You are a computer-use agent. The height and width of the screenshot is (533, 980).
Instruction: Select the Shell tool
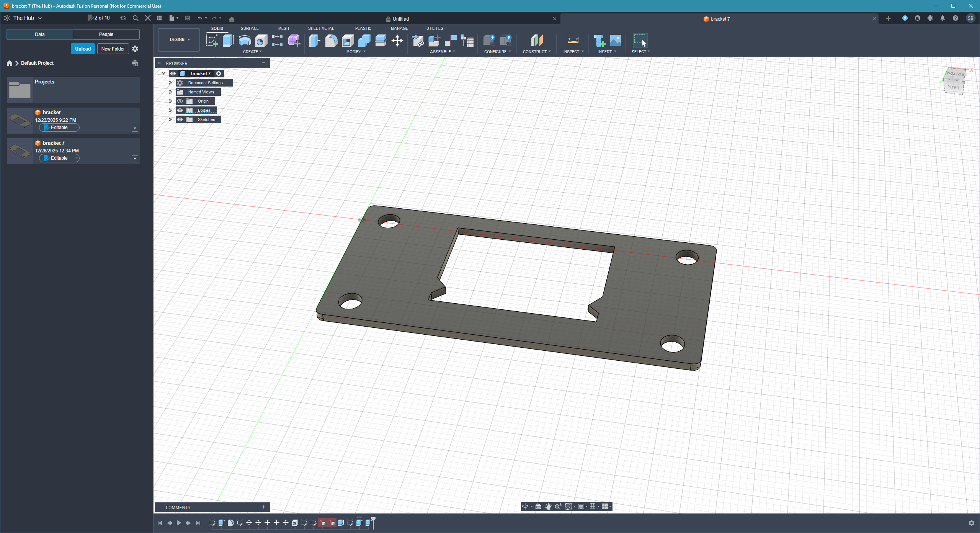coord(348,40)
